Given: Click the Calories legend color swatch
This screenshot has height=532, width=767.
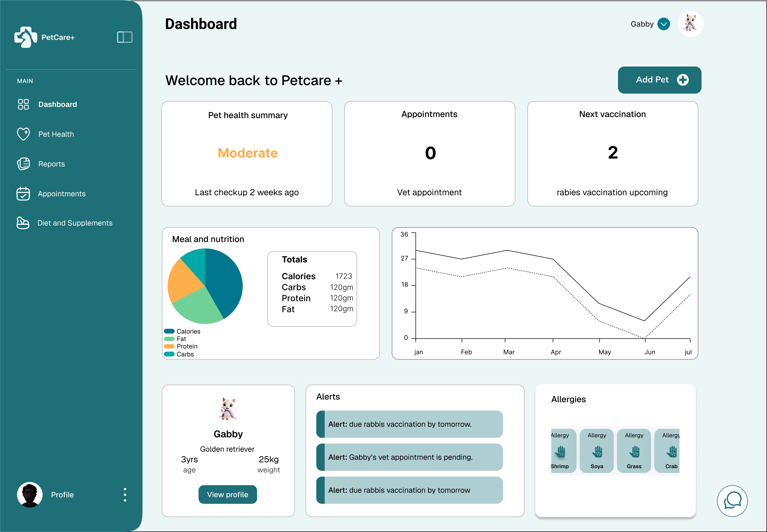Looking at the screenshot, I should [x=170, y=331].
